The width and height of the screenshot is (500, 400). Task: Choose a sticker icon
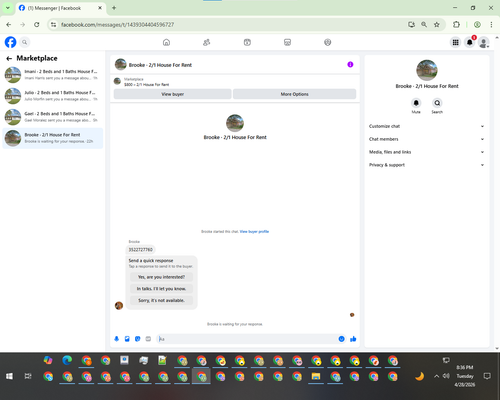pyautogui.click(x=138, y=339)
